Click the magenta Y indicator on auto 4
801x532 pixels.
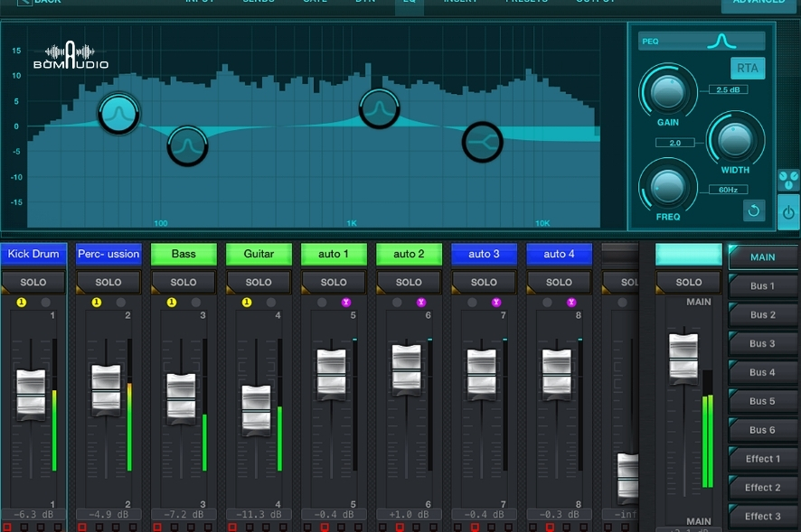pyautogui.click(x=571, y=303)
